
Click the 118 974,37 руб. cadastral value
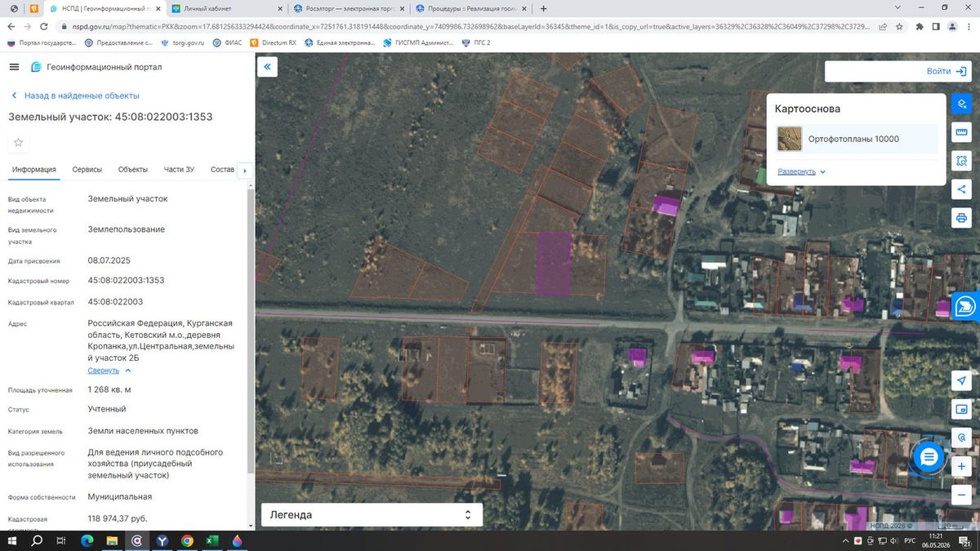[x=118, y=518]
